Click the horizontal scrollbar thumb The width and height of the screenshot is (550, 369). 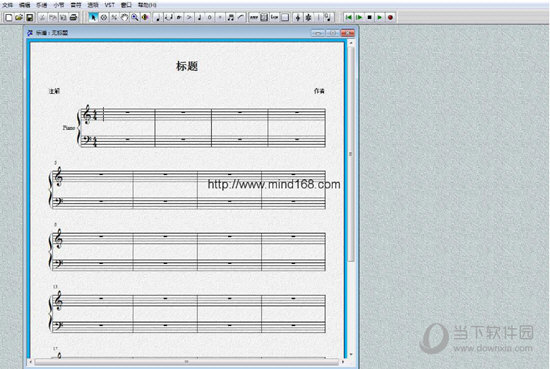pos(187,361)
